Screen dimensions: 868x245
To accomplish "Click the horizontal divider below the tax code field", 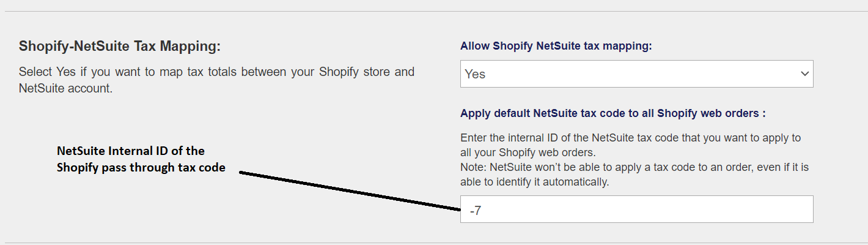I will [434, 243].
